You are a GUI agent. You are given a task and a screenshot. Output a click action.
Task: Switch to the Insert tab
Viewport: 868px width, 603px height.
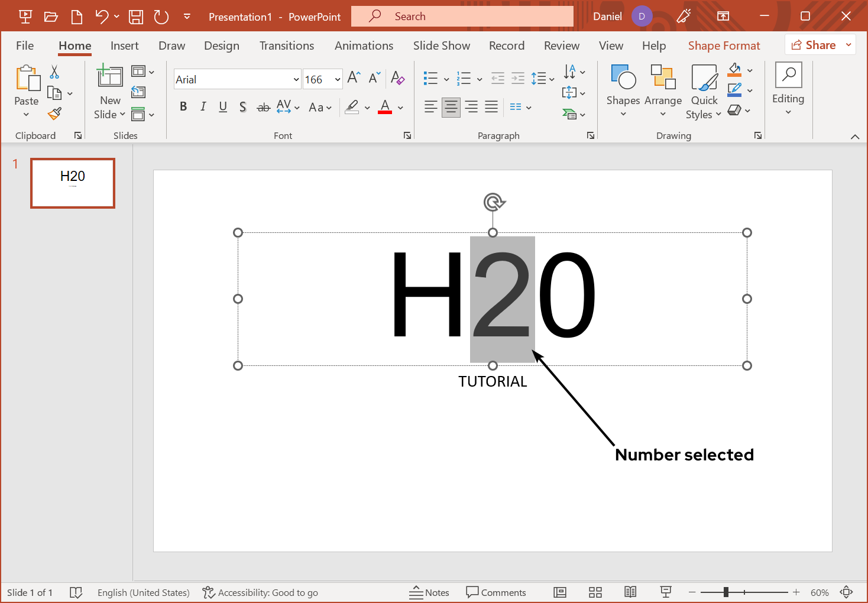coord(125,46)
